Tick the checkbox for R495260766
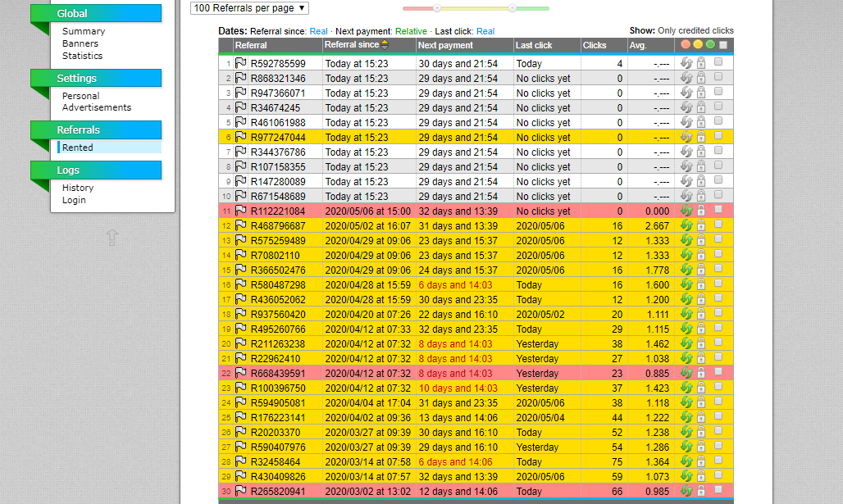The height and width of the screenshot is (504, 843). click(x=718, y=327)
